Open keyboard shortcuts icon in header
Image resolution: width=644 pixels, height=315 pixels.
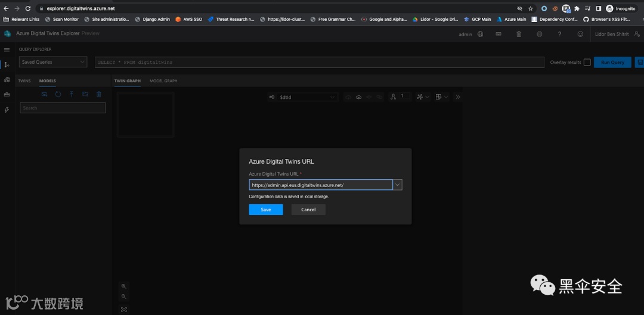tap(498, 34)
